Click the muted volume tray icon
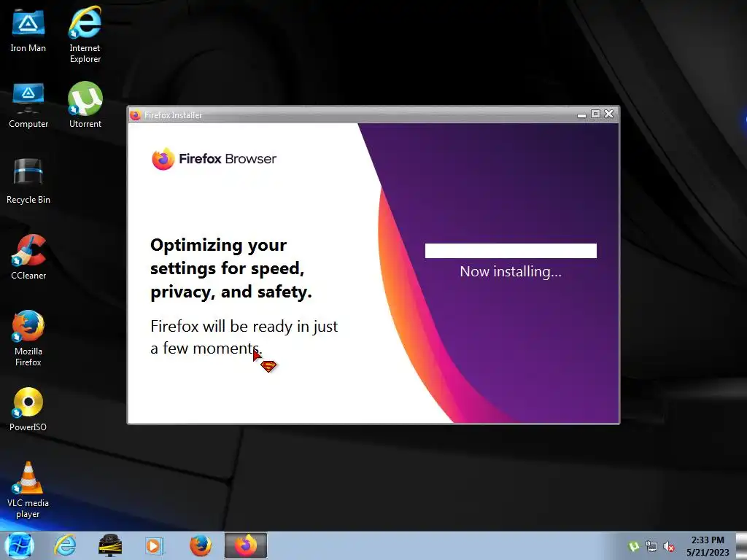Viewport: 747px width, 560px height. click(x=670, y=547)
